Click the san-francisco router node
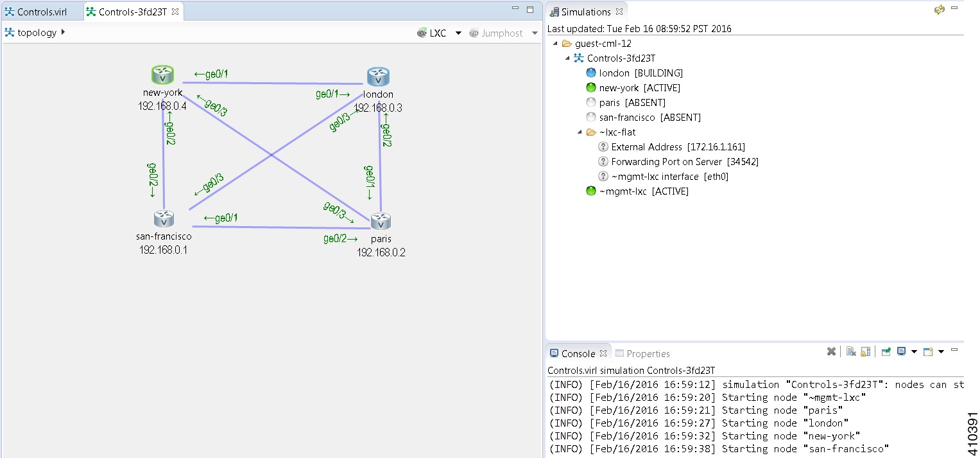This screenshot has height=458, width=980. (164, 218)
